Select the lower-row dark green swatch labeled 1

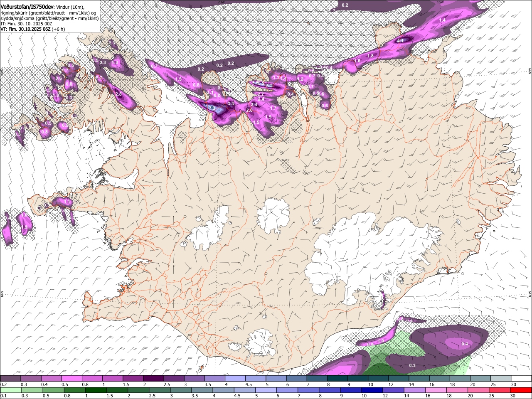(x=96, y=390)
